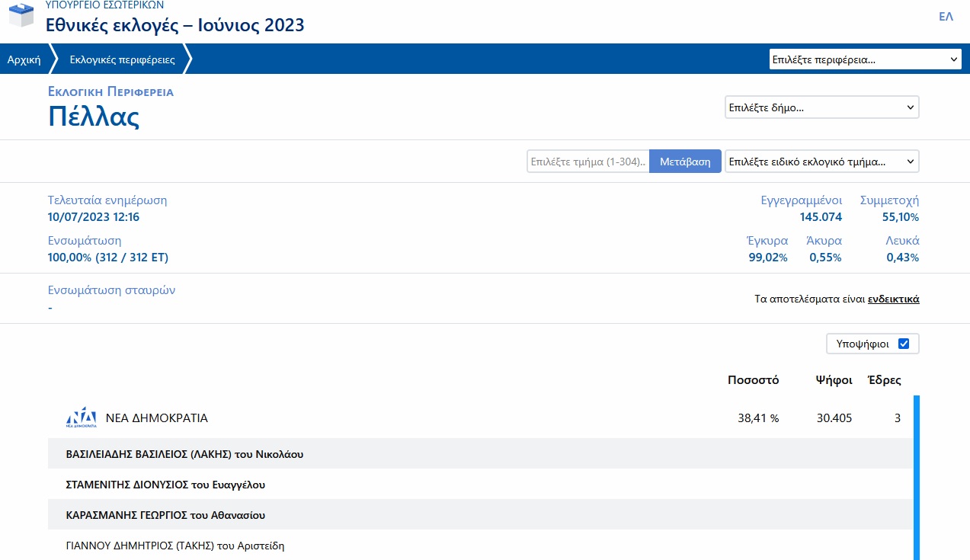This screenshot has height=560, width=970.
Task: Open the Επιλέξτε περιφέρεια dropdown
Action: [865, 59]
